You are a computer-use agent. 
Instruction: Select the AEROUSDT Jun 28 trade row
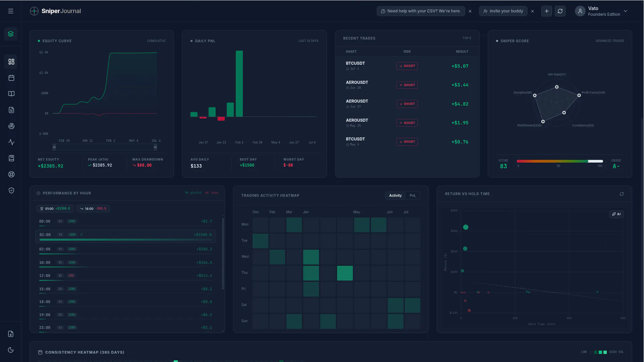pos(407,85)
